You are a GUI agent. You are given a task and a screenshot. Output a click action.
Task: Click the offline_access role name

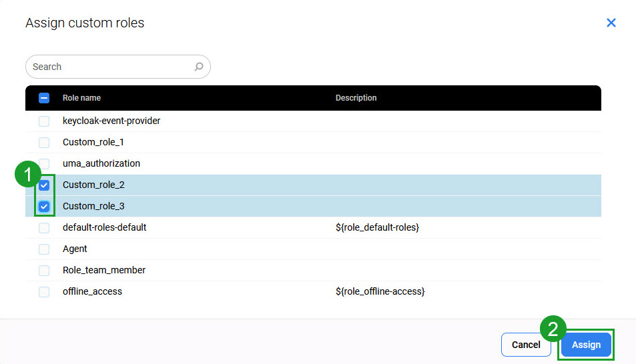click(x=92, y=291)
